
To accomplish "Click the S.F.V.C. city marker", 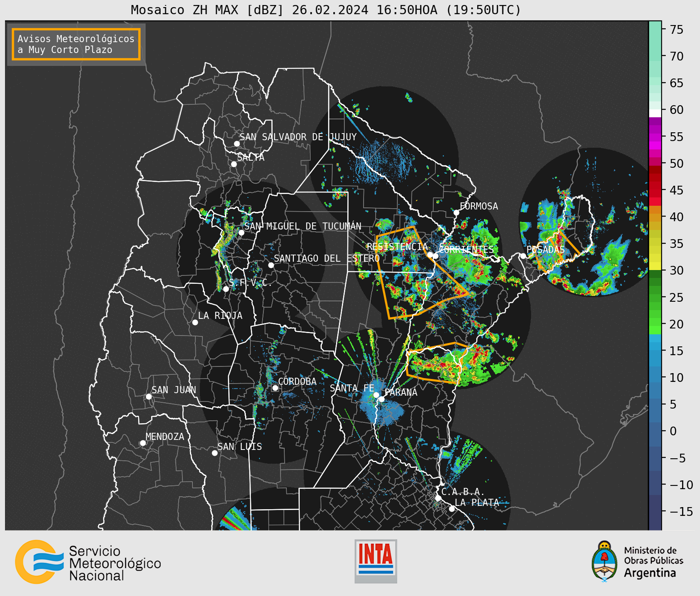I will pyautogui.click(x=226, y=289).
